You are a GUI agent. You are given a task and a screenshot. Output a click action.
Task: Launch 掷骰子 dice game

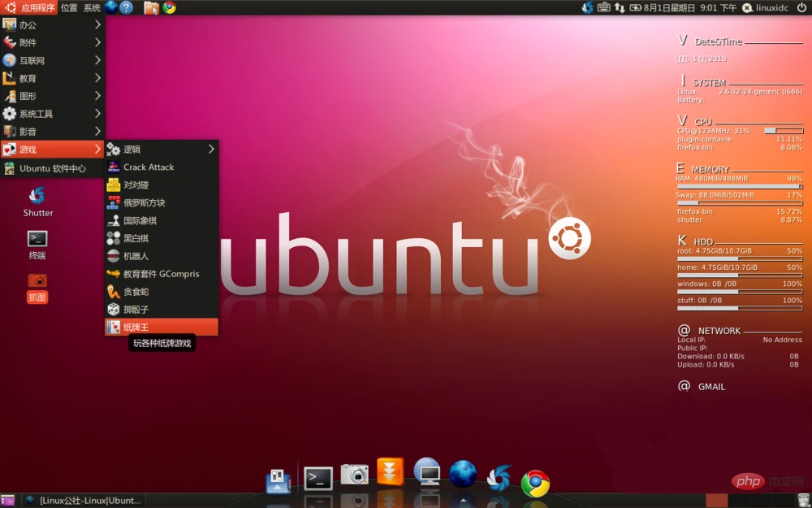(161, 310)
